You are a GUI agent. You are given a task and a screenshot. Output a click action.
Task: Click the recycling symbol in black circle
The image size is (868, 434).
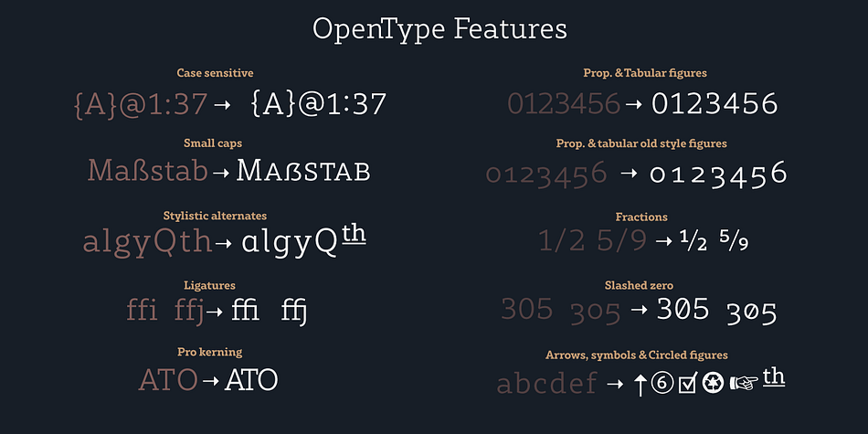pyautogui.click(x=713, y=383)
